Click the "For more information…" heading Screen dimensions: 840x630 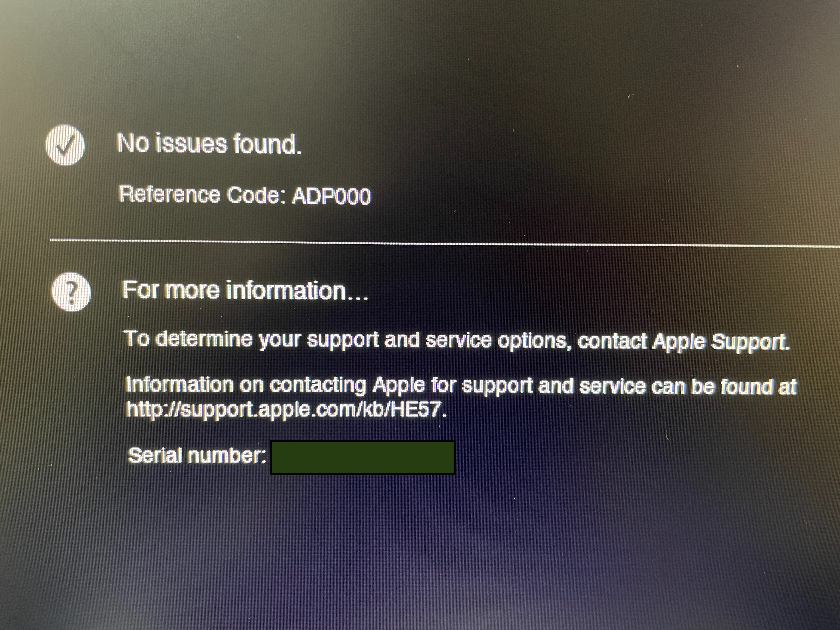(x=245, y=290)
